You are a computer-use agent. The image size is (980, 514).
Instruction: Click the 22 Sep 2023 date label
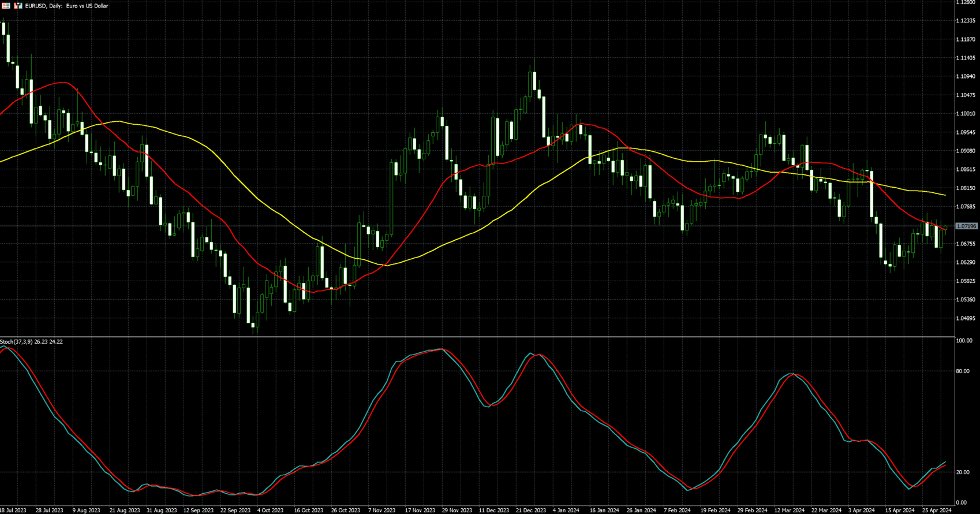[235, 511]
